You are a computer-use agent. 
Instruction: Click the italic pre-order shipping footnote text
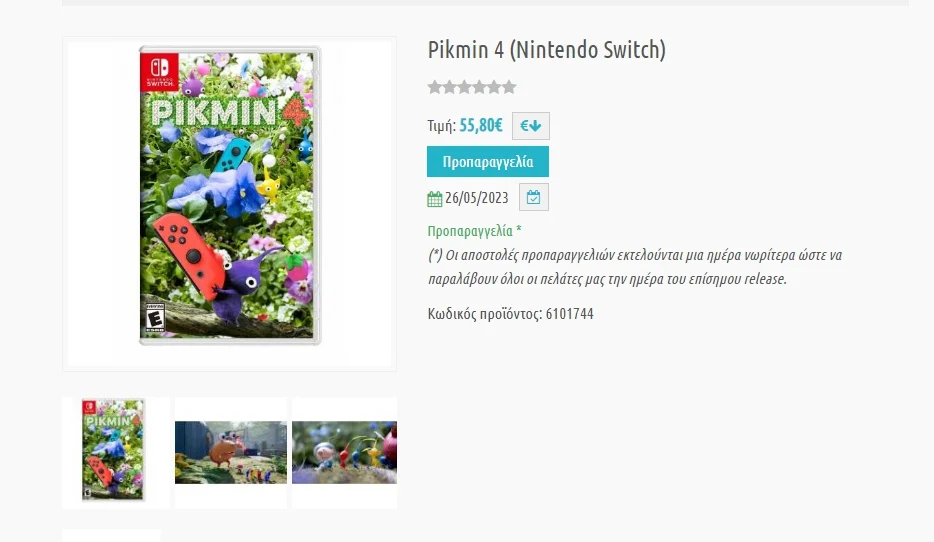click(x=634, y=267)
